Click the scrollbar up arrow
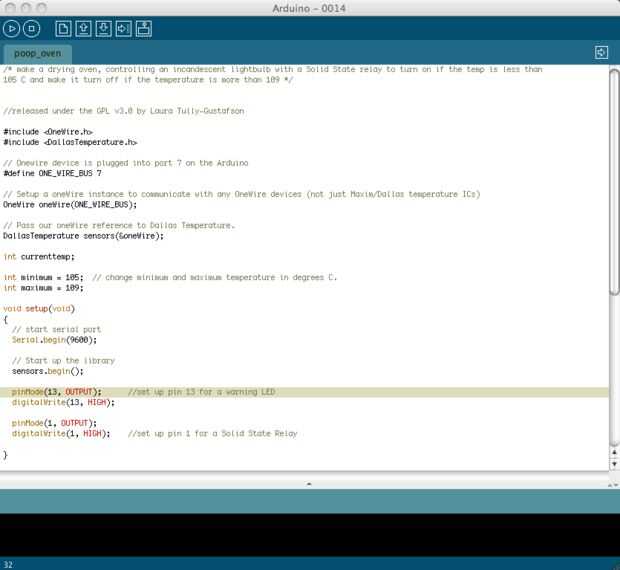620x570 pixels. click(614, 452)
